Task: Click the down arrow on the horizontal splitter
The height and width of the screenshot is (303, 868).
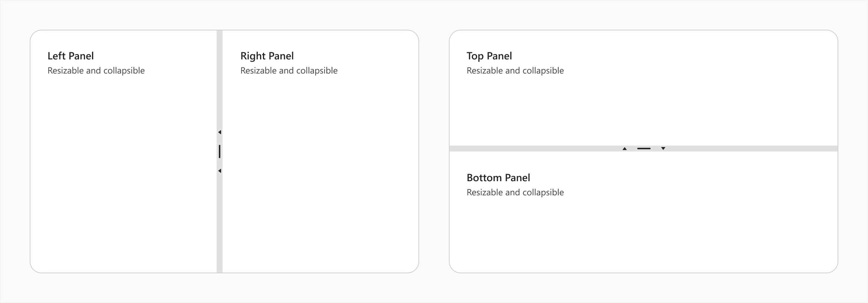Action: tap(663, 149)
